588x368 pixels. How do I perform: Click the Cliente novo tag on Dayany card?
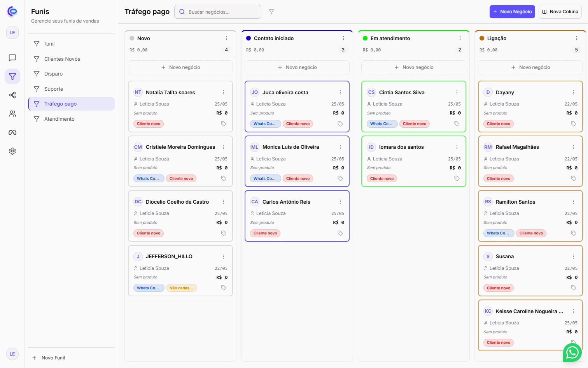499,124
